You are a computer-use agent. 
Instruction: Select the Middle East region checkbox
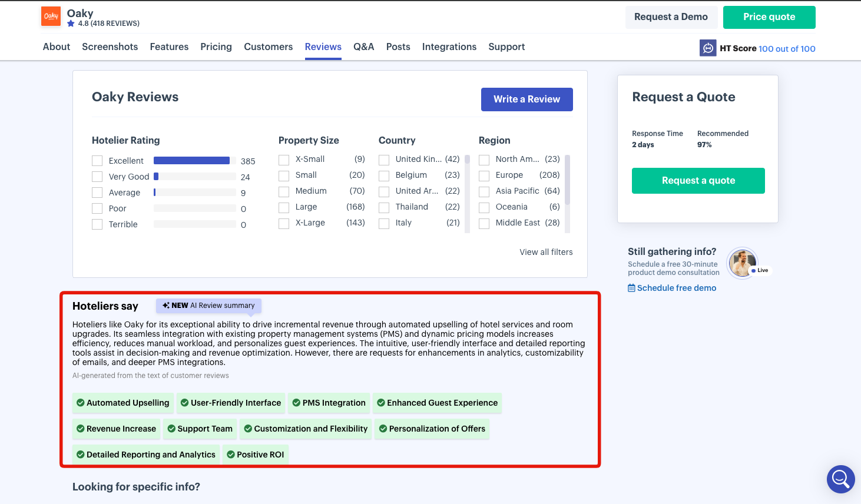pos(484,223)
